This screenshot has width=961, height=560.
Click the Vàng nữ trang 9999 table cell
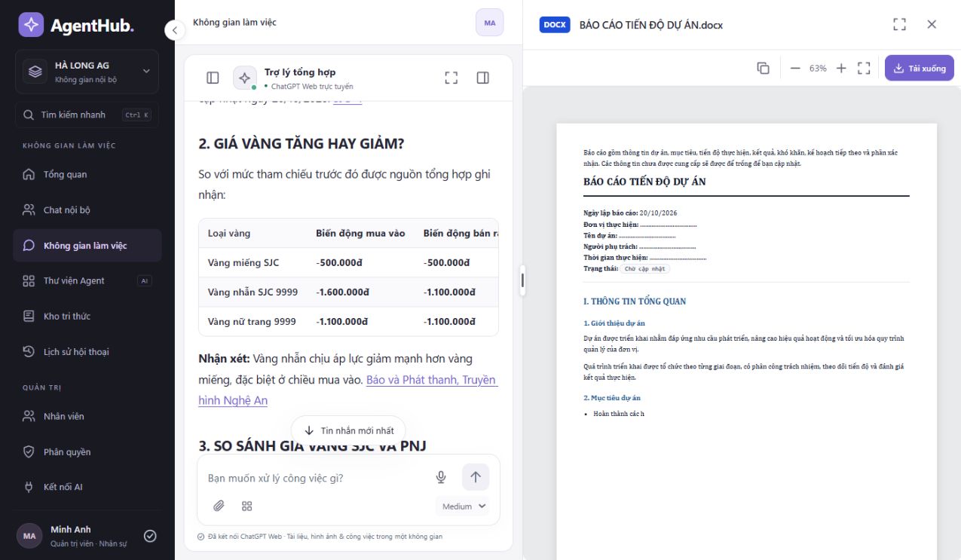tap(252, 321)
